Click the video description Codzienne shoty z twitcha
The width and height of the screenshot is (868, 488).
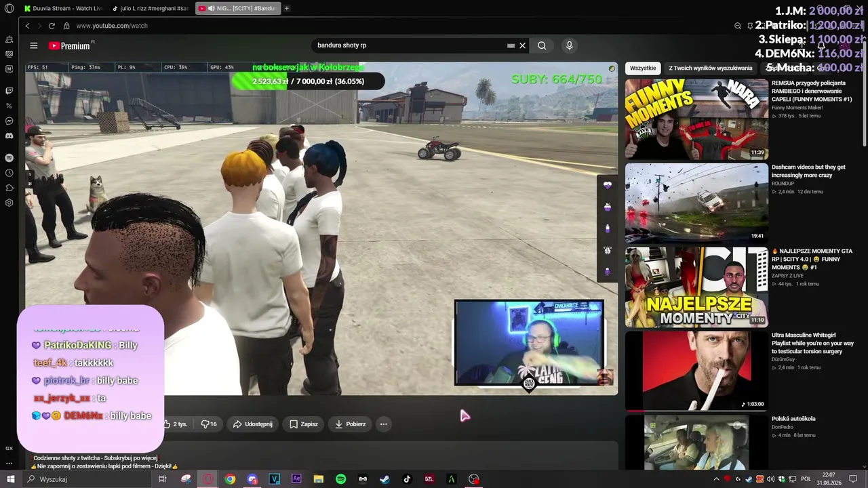96,458
